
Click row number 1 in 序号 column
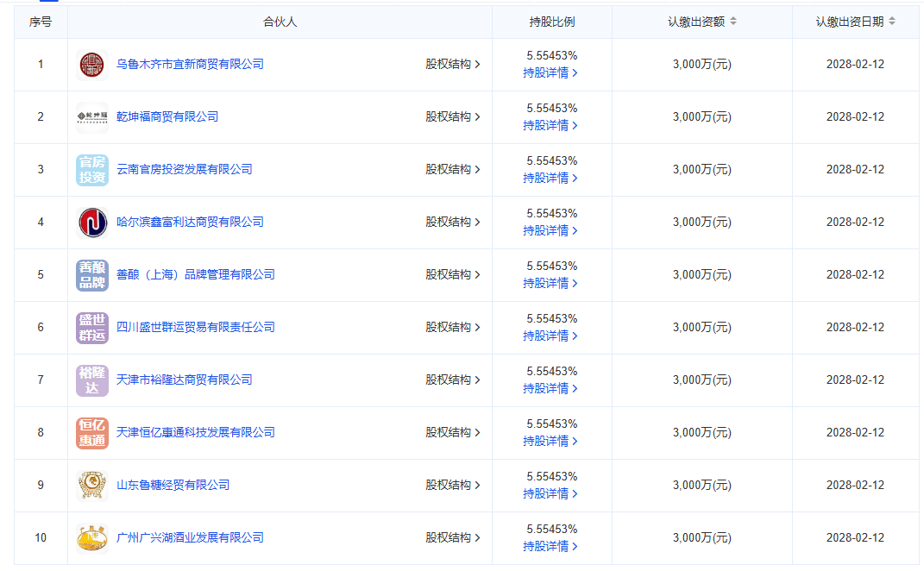point(41,64)
